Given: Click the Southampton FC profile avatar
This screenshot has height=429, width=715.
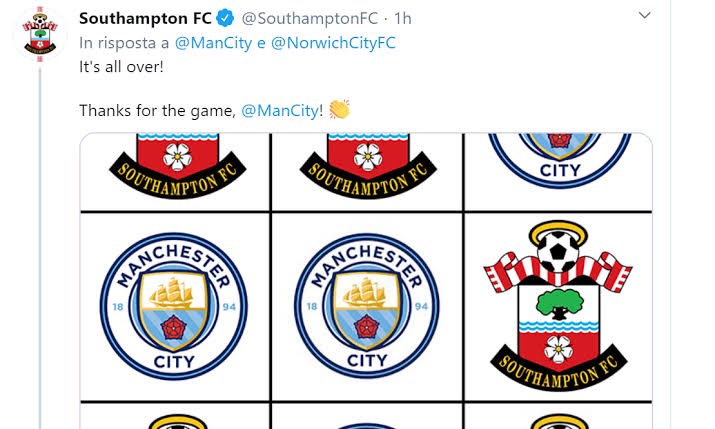Looking at the screenshot, I should pyautogui.click(x=40, y=36).
